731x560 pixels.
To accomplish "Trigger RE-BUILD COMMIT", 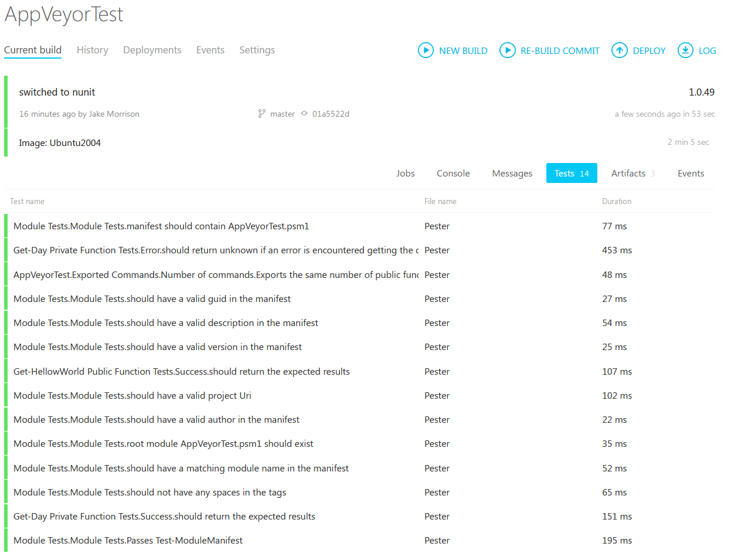I will 549,50.
